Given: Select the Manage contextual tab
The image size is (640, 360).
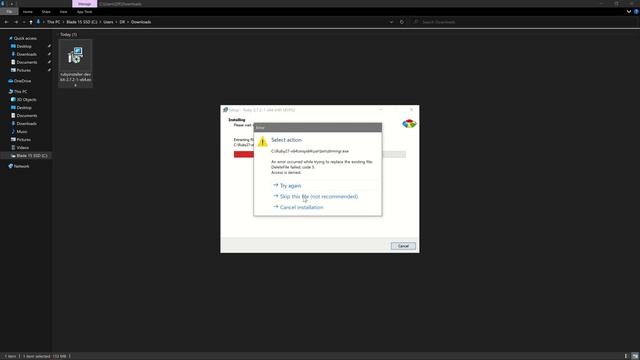Looking at the screenshot, I should point(84,4).
